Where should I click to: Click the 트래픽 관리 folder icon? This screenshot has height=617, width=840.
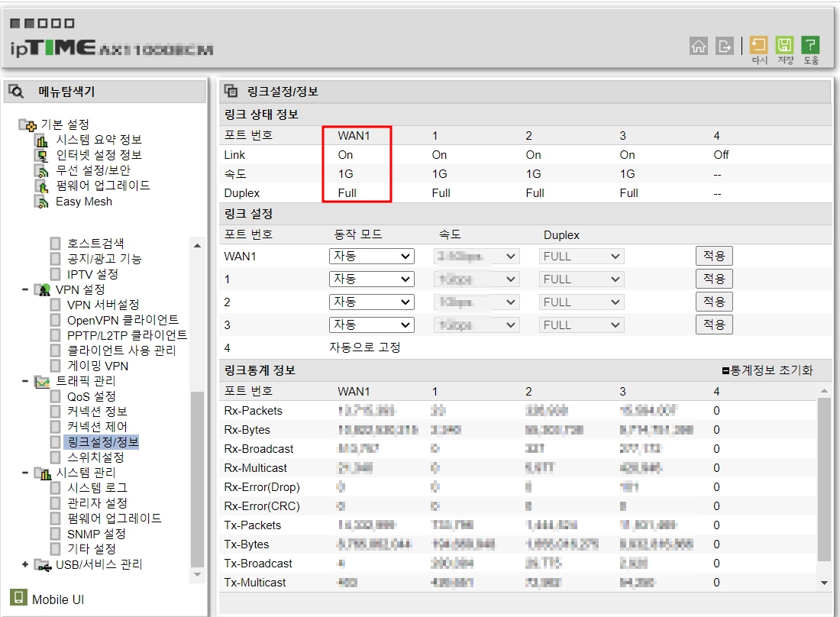coord(43,381)
